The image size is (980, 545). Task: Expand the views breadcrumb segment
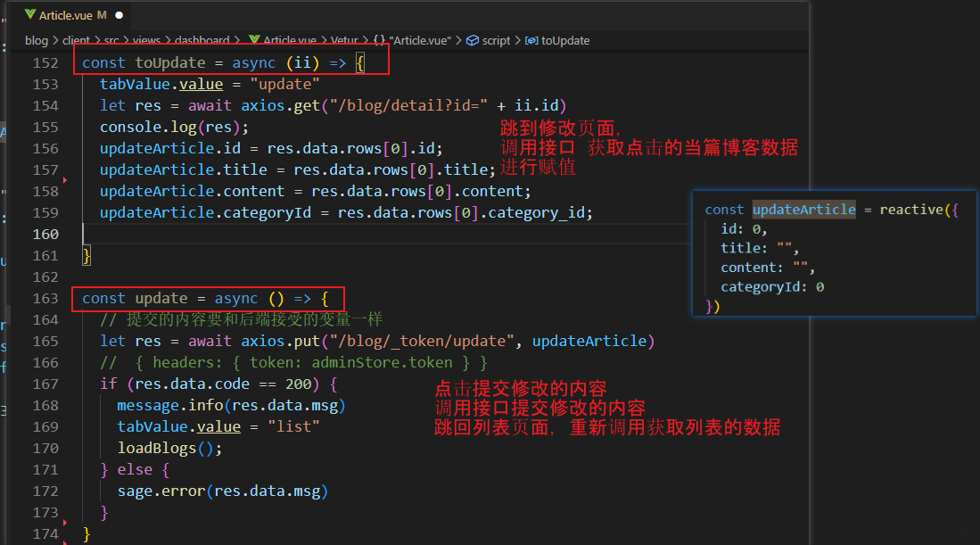pyautogui.click(x=146, y=40)
